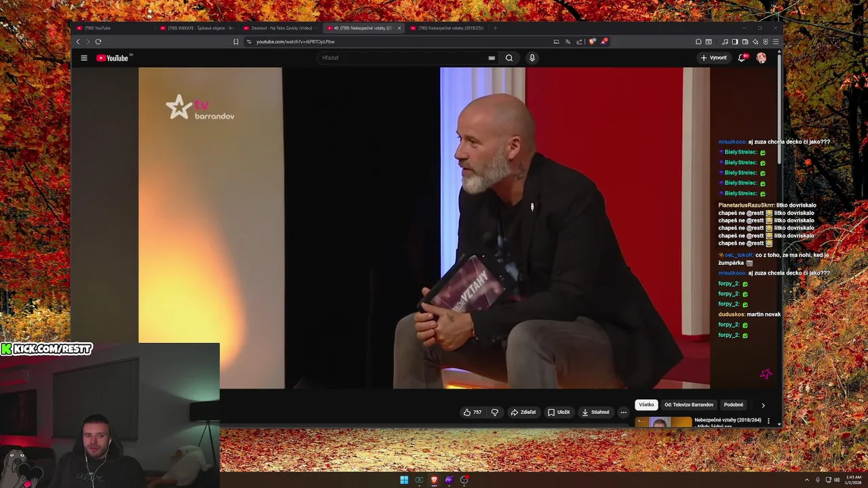This screenshot has width=868, height=488.
Task: Switch to the Desmod Na Tebe Závisí tab
Action: point(281,28)
